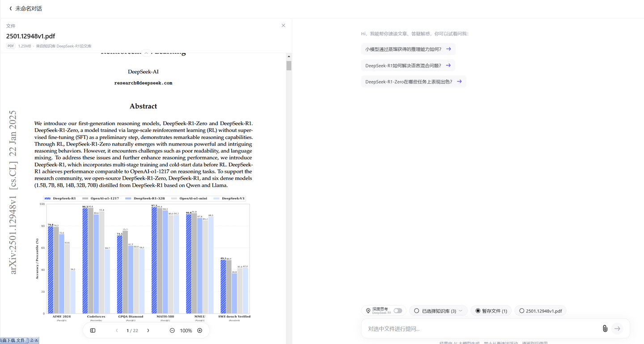Ask suggested question DeepSeek-R1如何解决语言混合问题

click(408, 65)
